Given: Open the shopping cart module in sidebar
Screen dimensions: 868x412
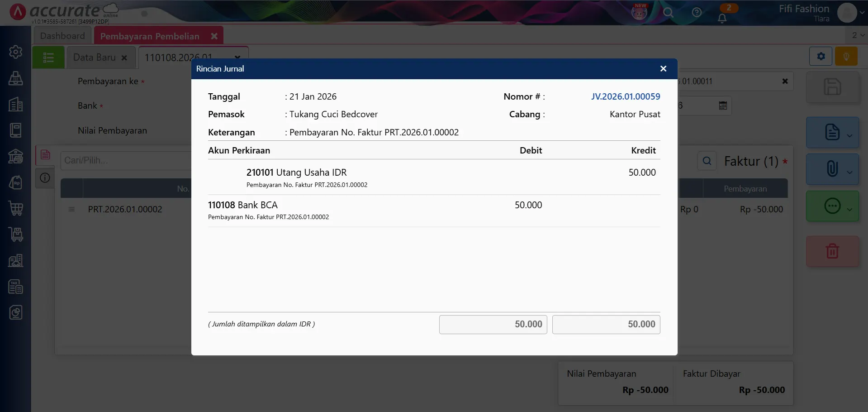Looking at the screenshot, I should [16, 209].
